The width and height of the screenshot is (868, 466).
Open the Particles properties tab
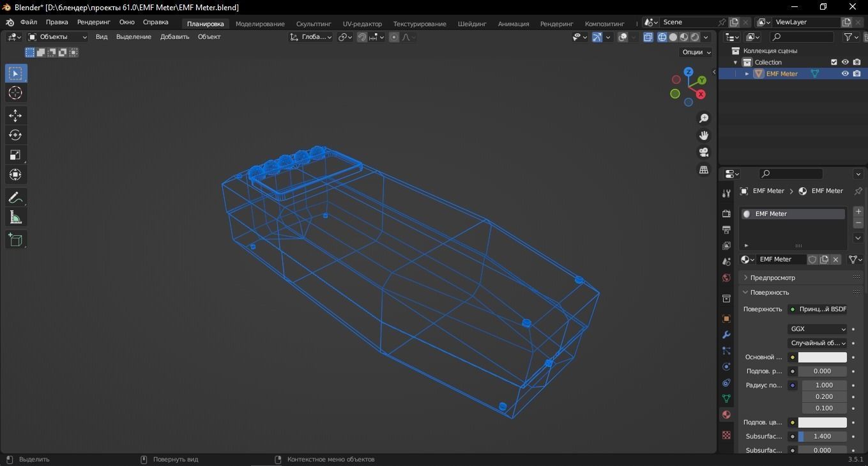[x=726, y=350]
